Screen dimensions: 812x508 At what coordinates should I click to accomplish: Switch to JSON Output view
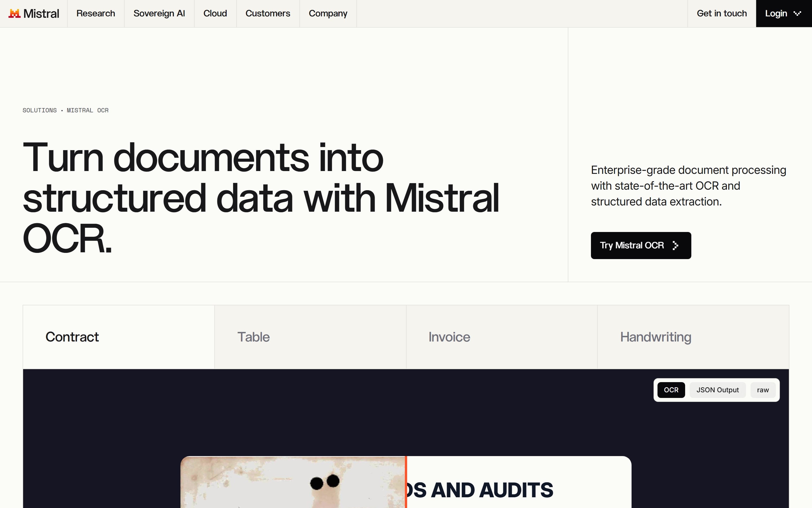point(717,390)
